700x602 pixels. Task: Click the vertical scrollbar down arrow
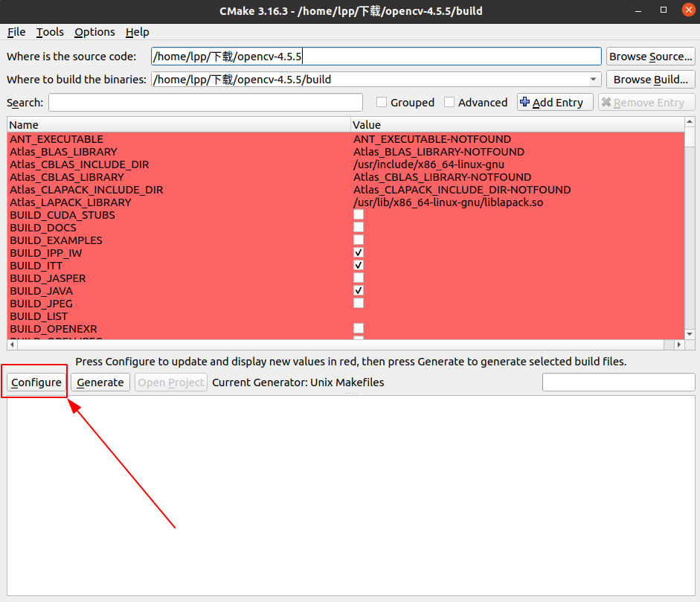(690, 334)
